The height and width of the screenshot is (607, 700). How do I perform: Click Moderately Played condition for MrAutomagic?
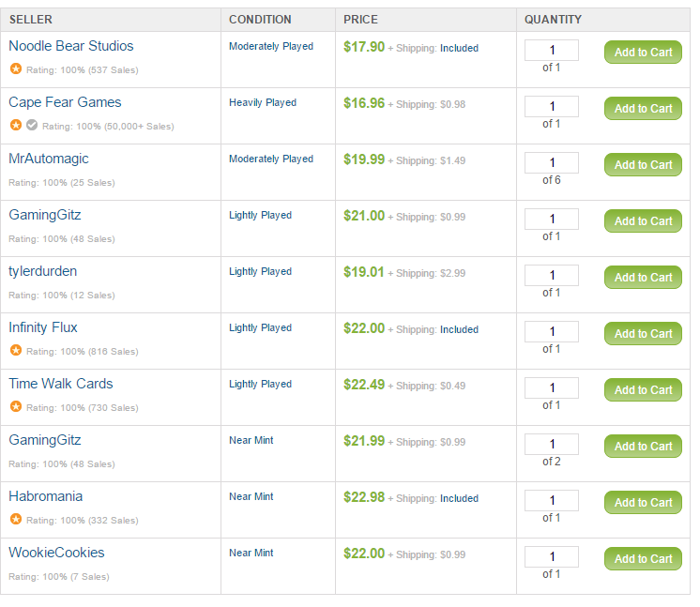[271, 159]
